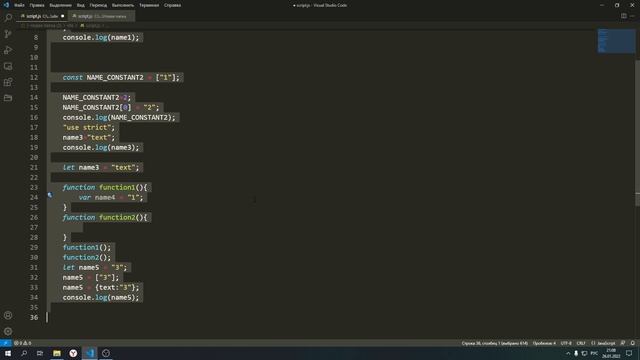Click the line and column indicator
Screen dimensions: 640x360
pyautogui.click(x=494, y=343)
